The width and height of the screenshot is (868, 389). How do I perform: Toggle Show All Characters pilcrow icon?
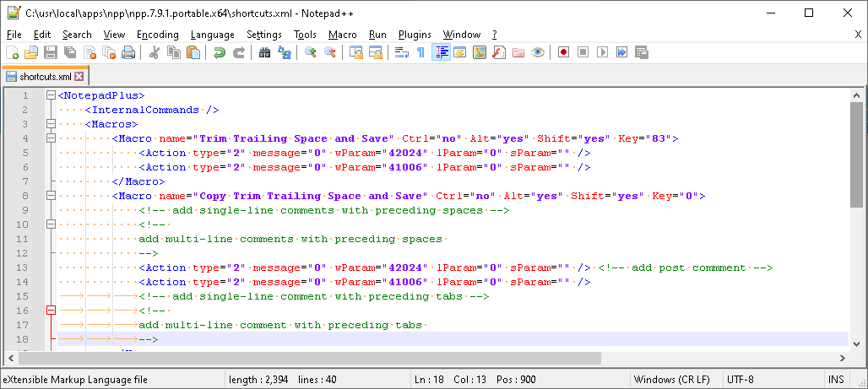[x=420, y=52]
